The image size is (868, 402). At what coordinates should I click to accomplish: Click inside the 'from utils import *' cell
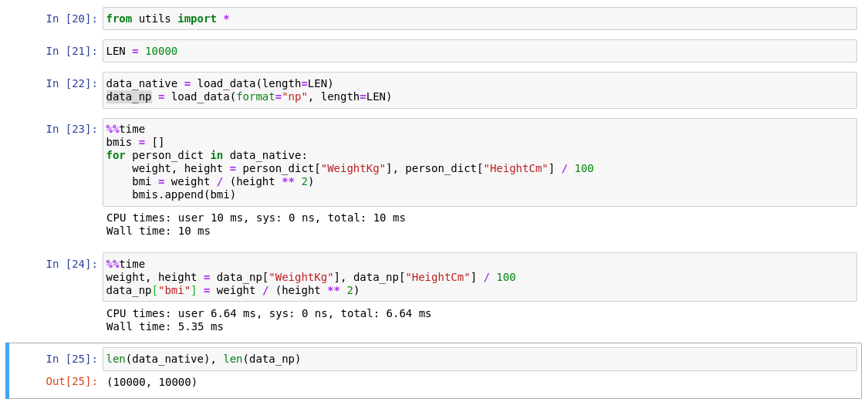click(x=479, y=19)
